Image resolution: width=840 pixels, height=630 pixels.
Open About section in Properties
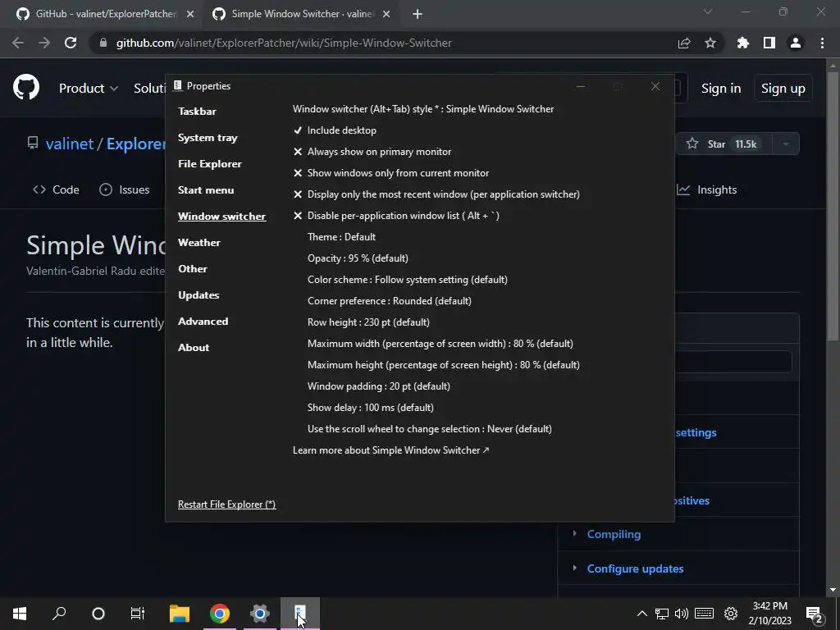tap(194, 348)
